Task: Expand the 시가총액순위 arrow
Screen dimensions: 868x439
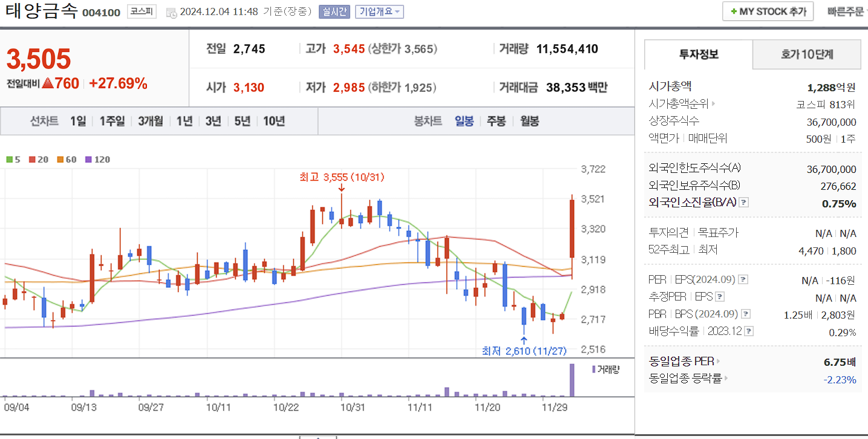Action: pyautogui.click(x=713, y=103)
